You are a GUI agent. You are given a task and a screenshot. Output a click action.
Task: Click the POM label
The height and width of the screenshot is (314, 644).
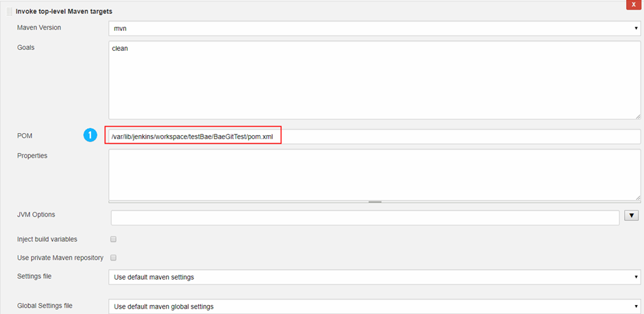(x=25, y=136)
